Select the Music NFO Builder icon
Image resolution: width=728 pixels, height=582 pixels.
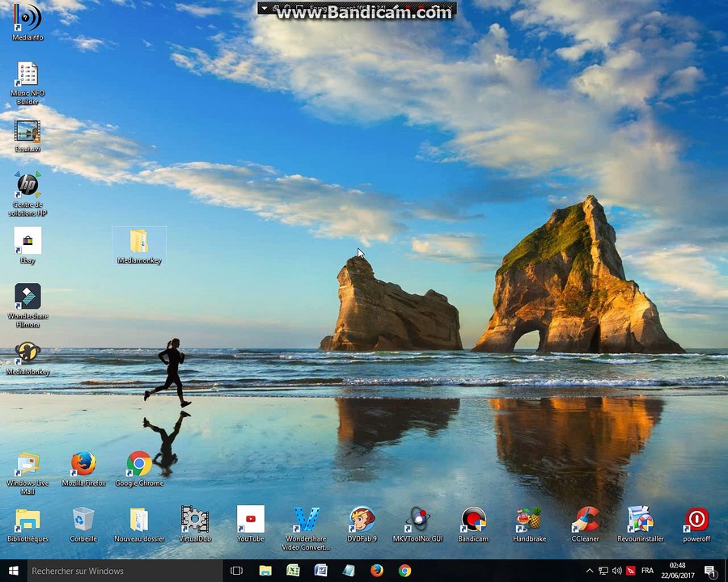[28, 82]
